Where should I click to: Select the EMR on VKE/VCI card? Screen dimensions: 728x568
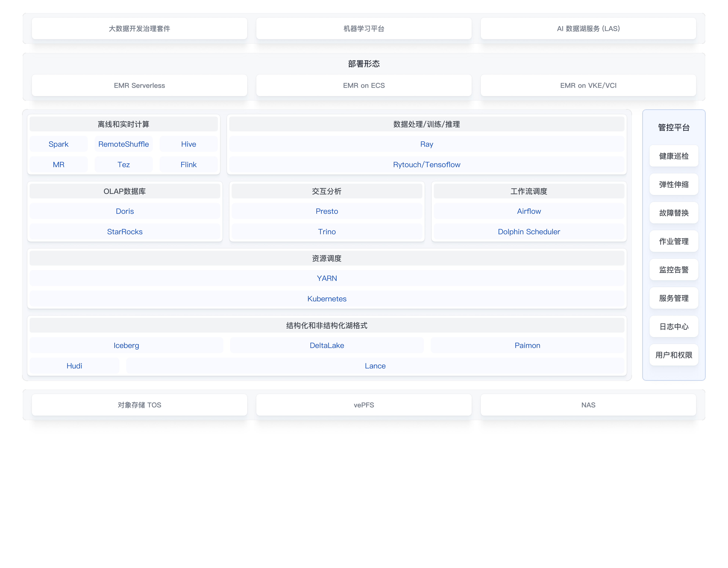(x=588, y=85)
